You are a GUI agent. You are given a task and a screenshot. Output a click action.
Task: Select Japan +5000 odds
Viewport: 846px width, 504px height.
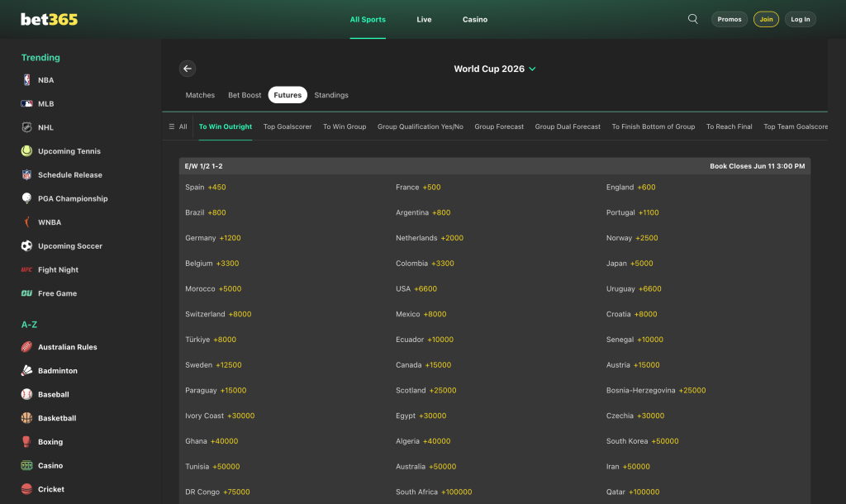coord(630,264)
